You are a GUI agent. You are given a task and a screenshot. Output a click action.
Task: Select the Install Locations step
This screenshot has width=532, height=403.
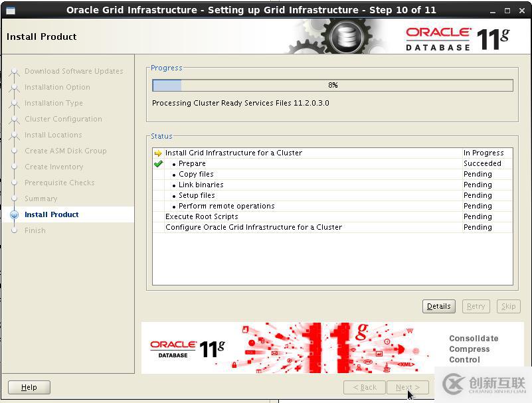point(53,135)
